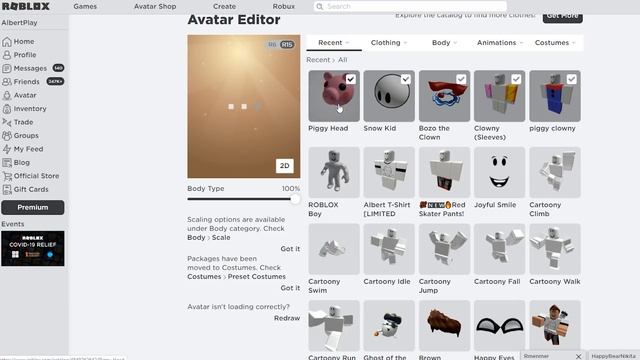The width and height of the screenshot is (640, 360).
Task: Click Got it under Packages notice
Action: click(x=290, y=288)
